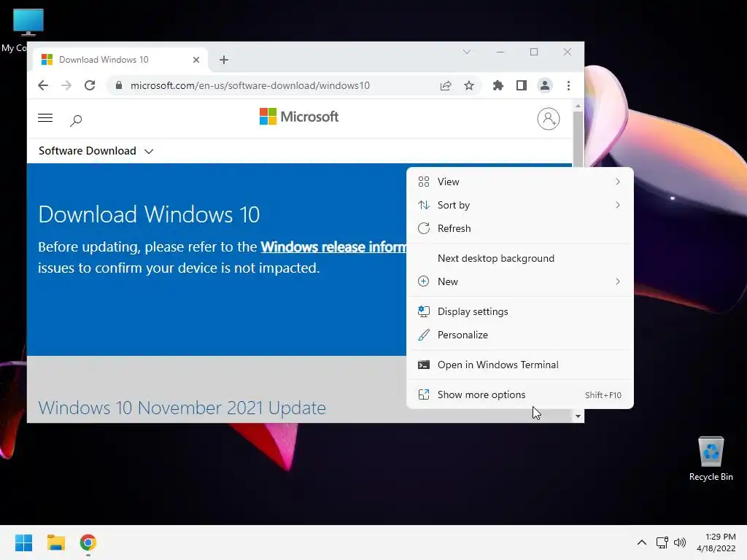Choose Refresh in the context menu
Image resolution: width=747 pixels, height=560 pixels.
pos(519,228)
